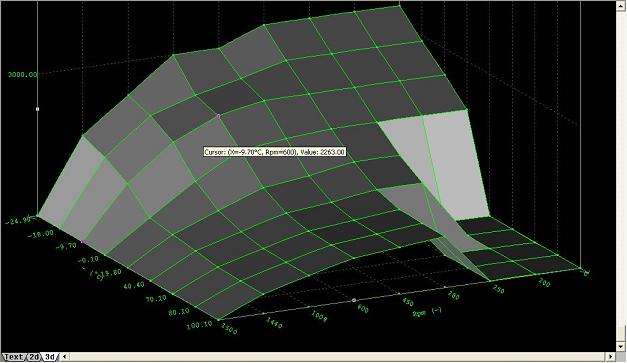627x363 pixels.
Task: Click the horizontal scrollbar right arrow
Action: click(x=611, y=357)
